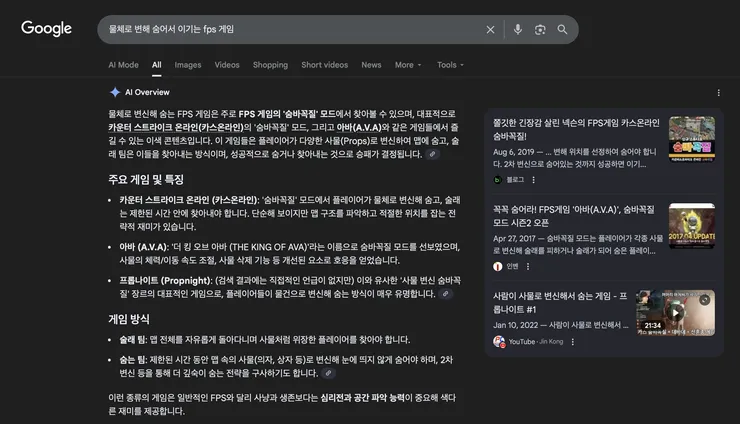Switch to the News tab
Image resolution: width=740 pixels, height=424 pixels.
(371, 65)
